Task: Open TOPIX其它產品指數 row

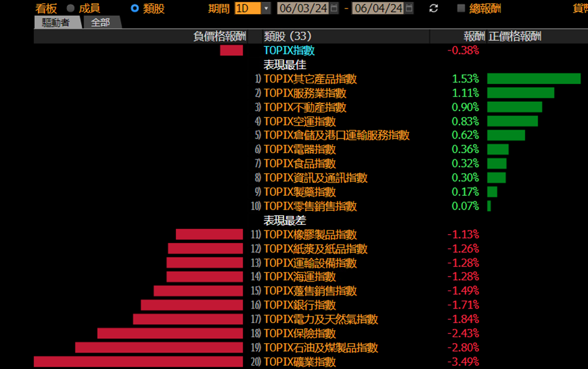Action: (310, 79)
